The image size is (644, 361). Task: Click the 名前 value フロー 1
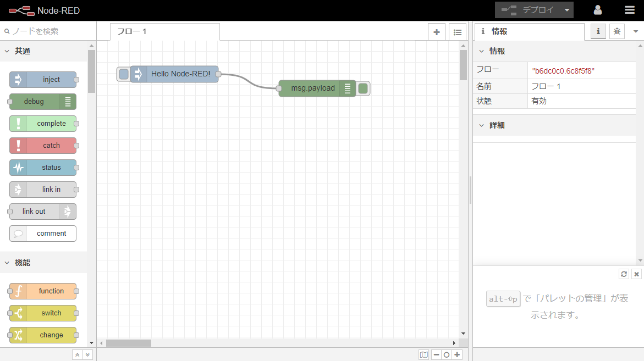click(x=546, y=86)
